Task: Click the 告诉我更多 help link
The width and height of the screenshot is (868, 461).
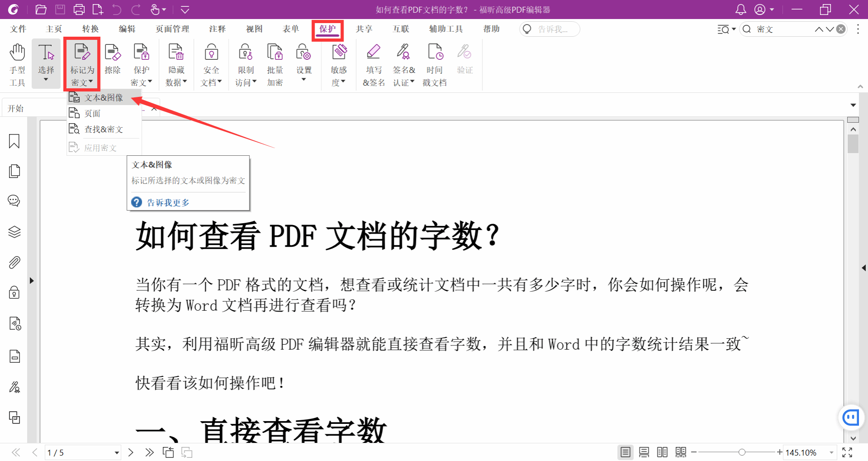Action: click(x=168, y=202)
